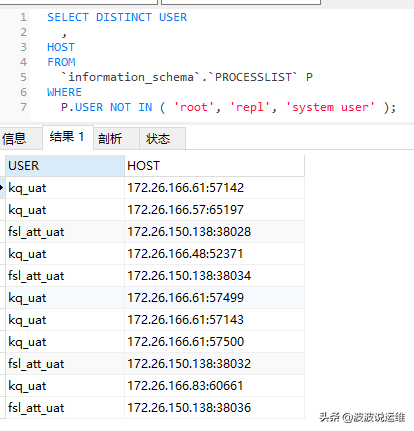The image size is (414, 431).
Task: Click the WHERE keyword in the query
Action: pos(64,92)
